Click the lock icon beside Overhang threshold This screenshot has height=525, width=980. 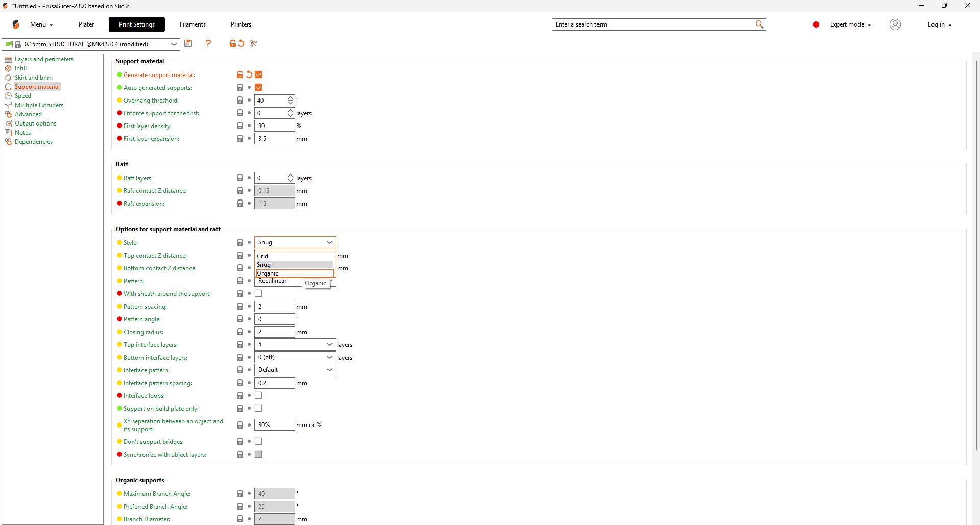point(240,101)
